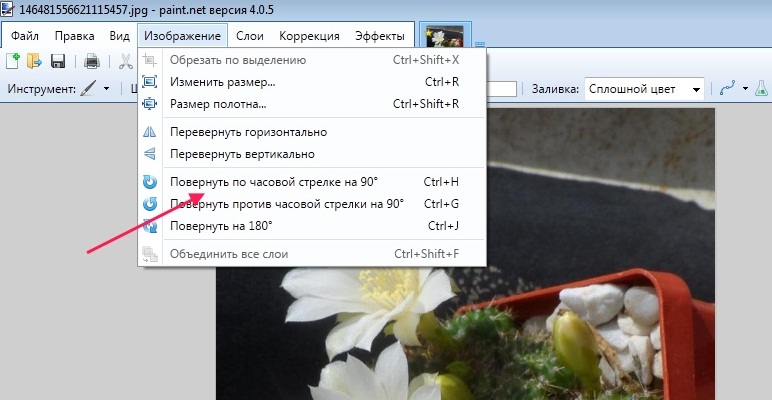Viewport: 772px width, 400px height.
Task: Click the Open file folder icon
Action: pos(34,61)
